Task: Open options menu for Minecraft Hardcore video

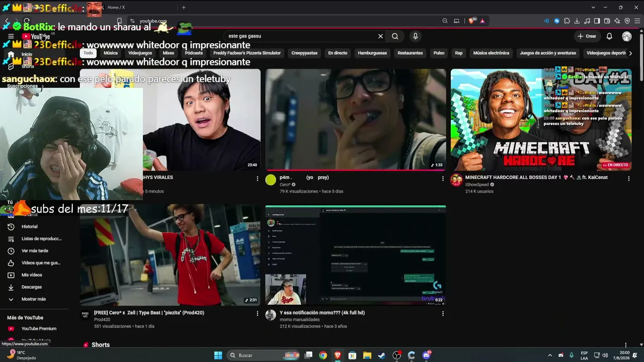Action: [x=628, y=178]
